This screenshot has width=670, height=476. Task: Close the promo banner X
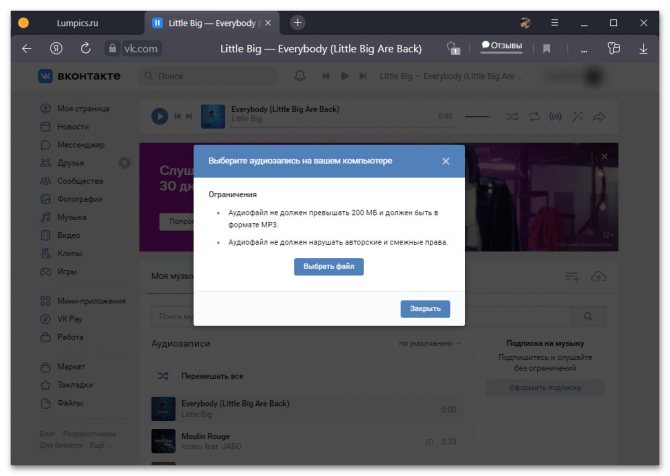tap(604, 156)
